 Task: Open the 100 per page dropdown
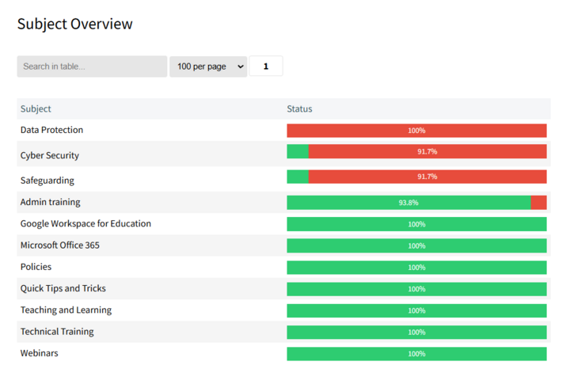pyautogui.click(x=208, y=67)
